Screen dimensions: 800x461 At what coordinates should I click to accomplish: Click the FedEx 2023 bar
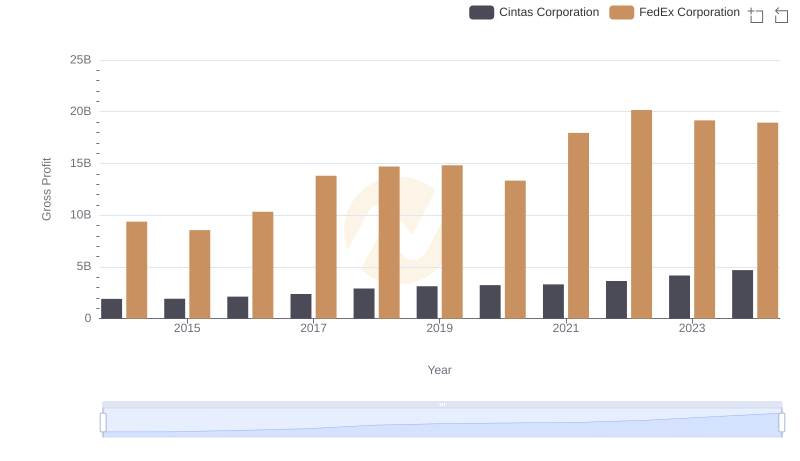(x=705, y=219)
